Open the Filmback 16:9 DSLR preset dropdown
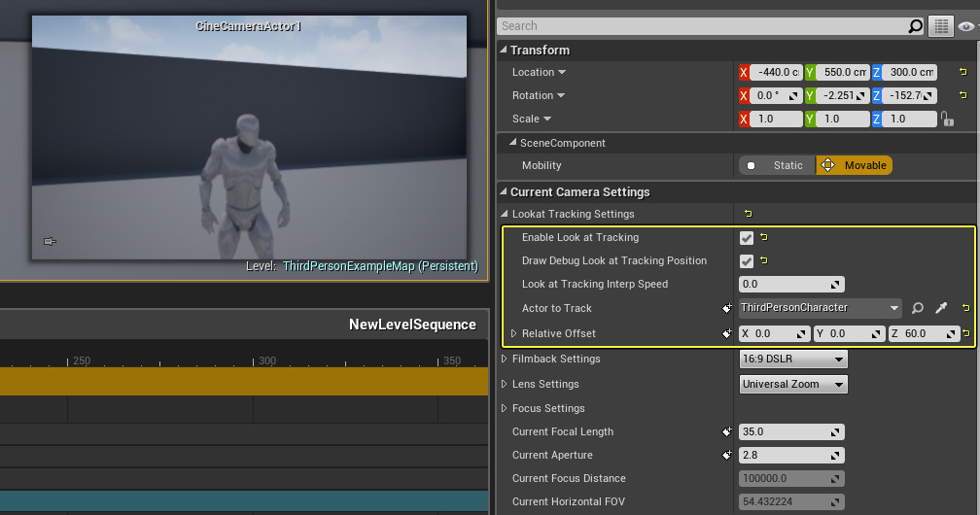This screenshot has width=980, height=515. pyautogui.click(x=793, y=360)
